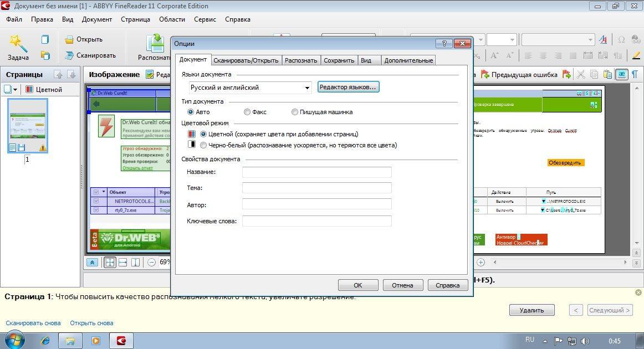Click the page-down arrow icon in Страницы panel
This screenshot has height=349, width=644.
click(x=71, y=74)
